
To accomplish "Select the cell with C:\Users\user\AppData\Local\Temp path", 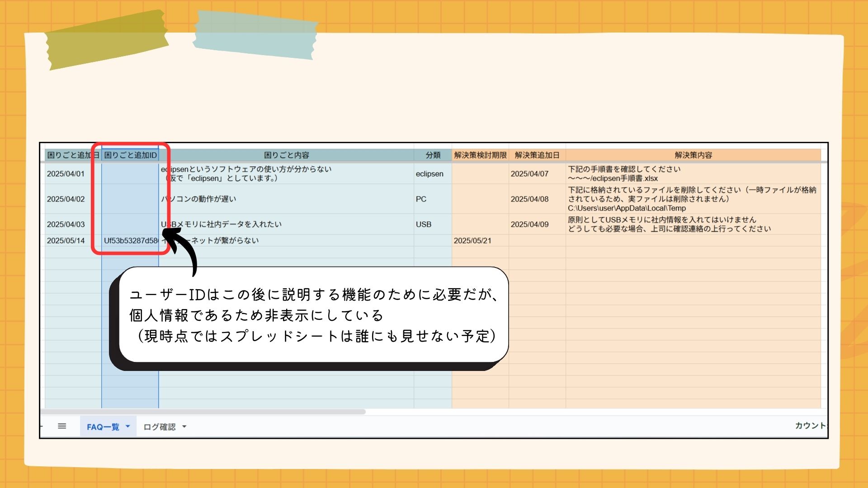I will [693, 199].
